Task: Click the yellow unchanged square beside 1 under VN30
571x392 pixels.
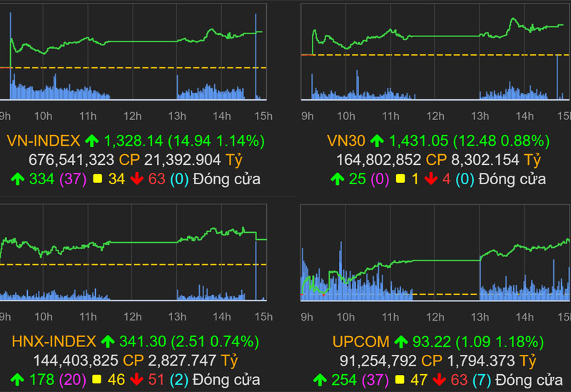Action: [400, 179]
